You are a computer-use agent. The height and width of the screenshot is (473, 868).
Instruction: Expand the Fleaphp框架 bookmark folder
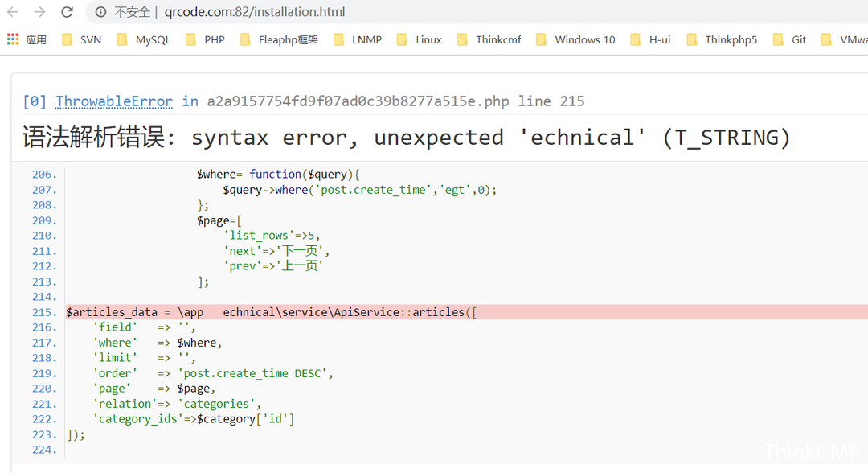279,39
